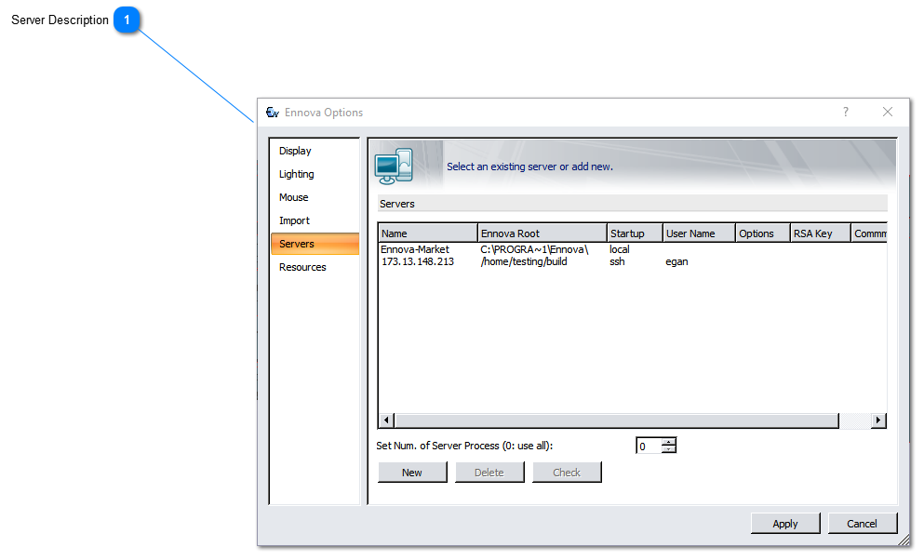Switch to the Lighting options page

coord(297,174)
